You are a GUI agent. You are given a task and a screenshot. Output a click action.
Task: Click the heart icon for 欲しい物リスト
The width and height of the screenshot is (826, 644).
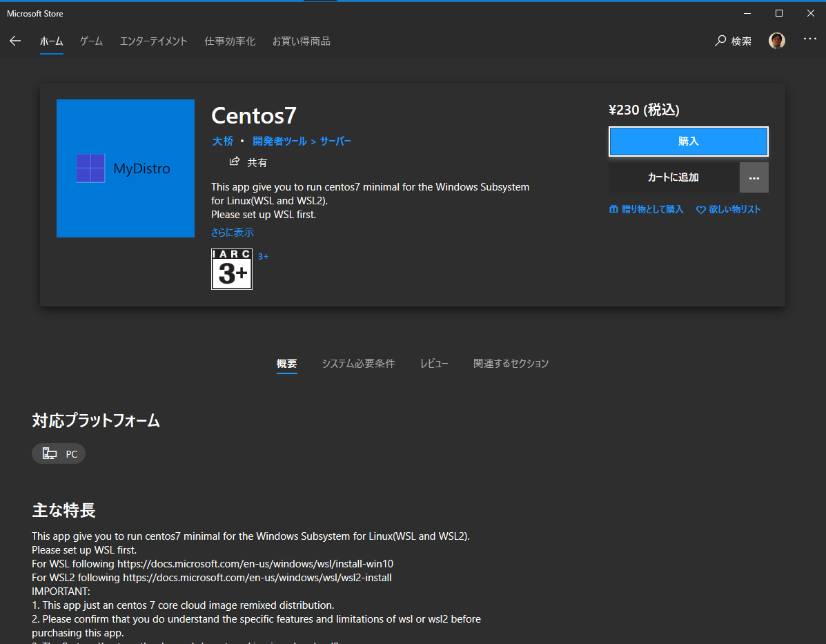click(700, 210)
